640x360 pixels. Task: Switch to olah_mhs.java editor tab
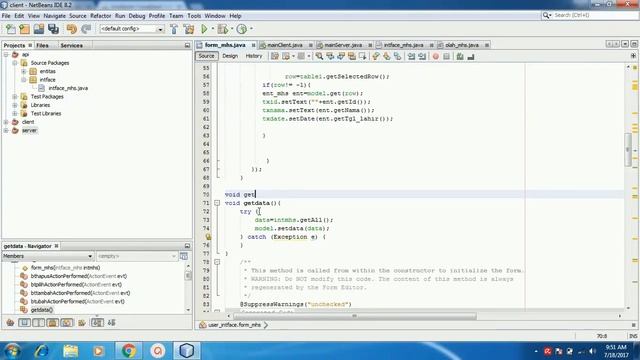click(462, 45)
